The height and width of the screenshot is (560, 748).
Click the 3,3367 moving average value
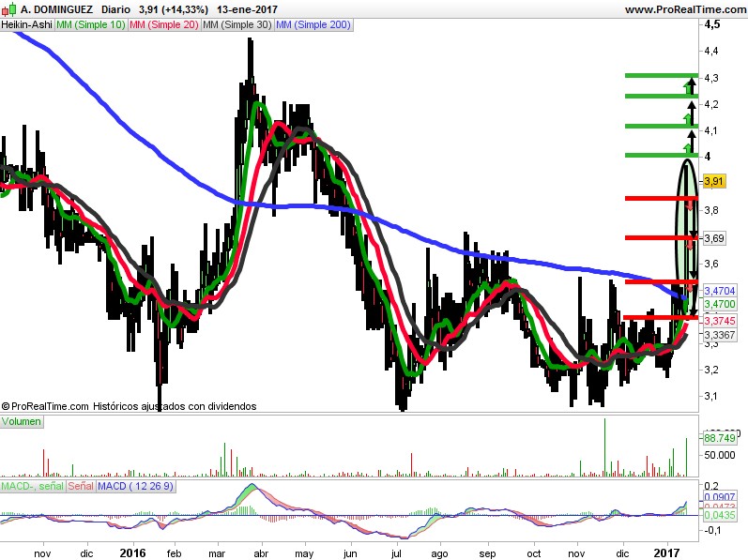click(x=720, y=335)
